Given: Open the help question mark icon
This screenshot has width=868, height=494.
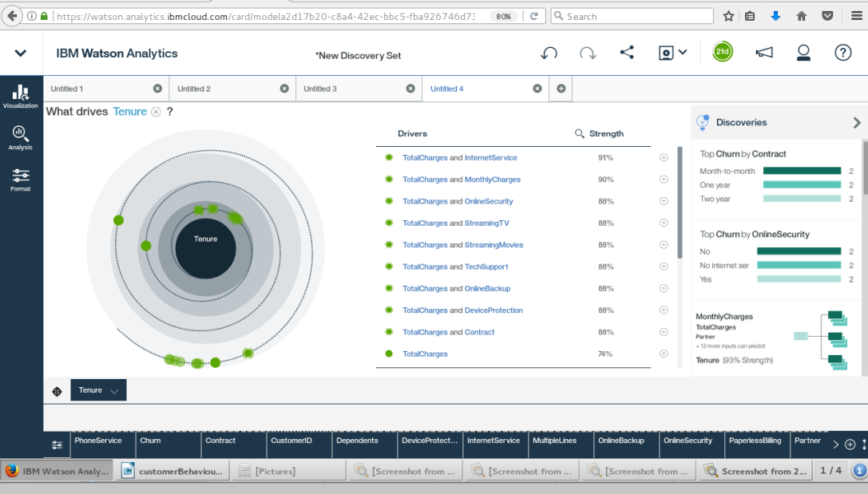Looking at the screenshot, I should coord(842,53).
